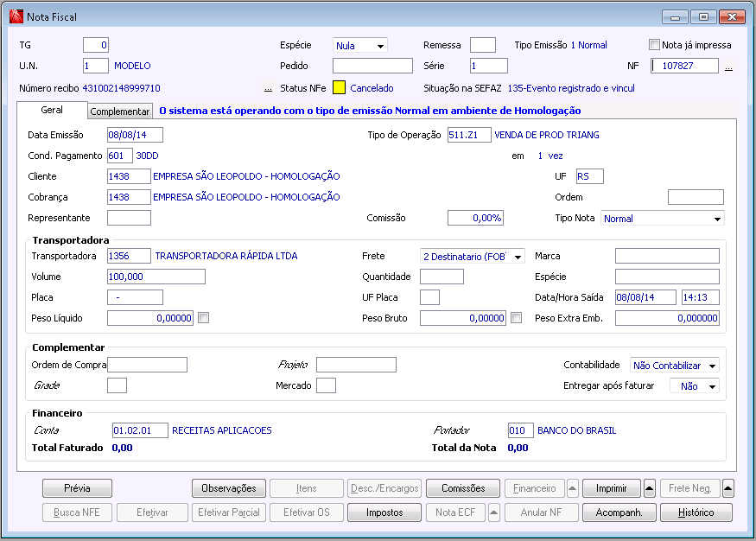Open the ellipsis lookup beside Número recibo
The image size is (756, 541).
(x=268, y=89)
